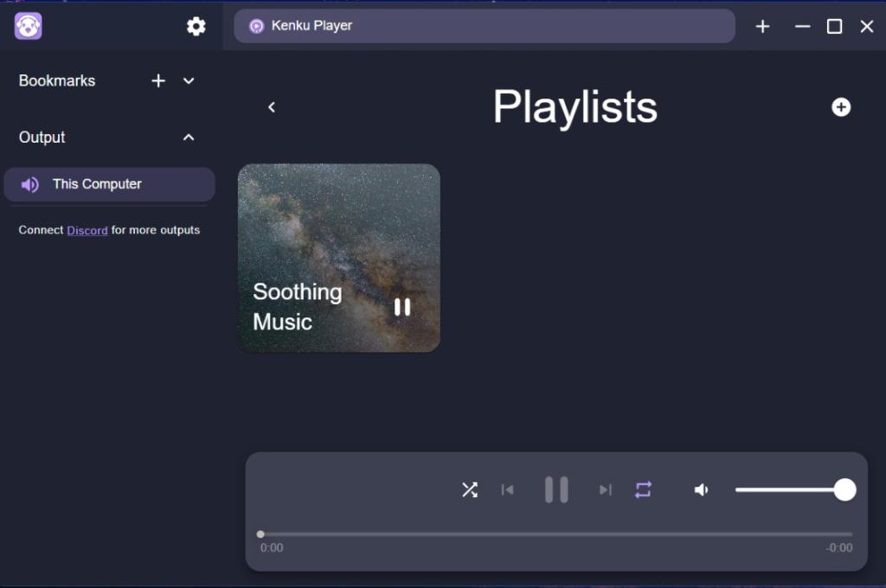The height and width of the screenshot is (588, 886).
Task: Set the volume slider to maximum
Action: click(x=844, y=489)
